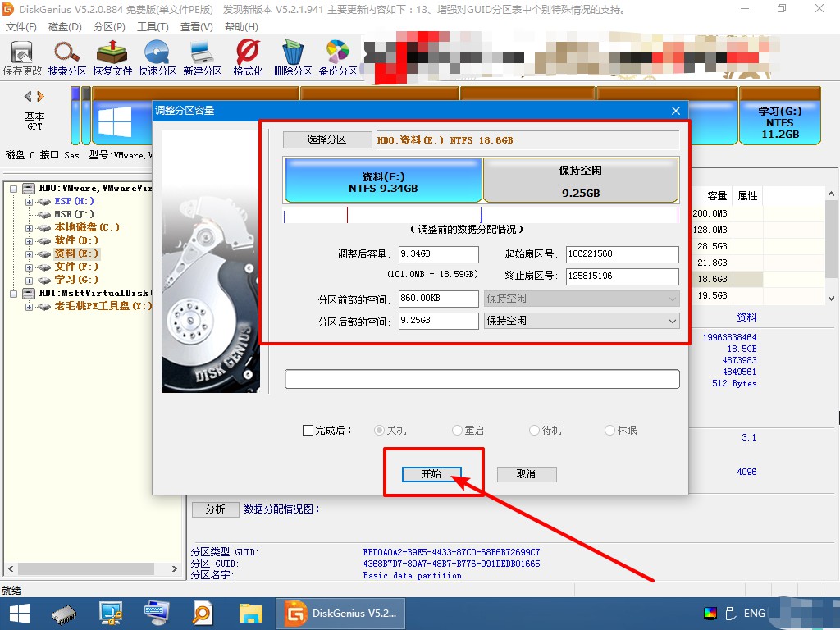
Task: Go to previous disk with left arrow
Action: tap(28, 97)
